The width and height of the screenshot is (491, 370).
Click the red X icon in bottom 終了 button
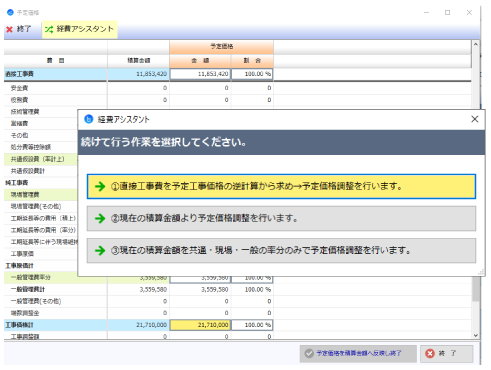430,353
